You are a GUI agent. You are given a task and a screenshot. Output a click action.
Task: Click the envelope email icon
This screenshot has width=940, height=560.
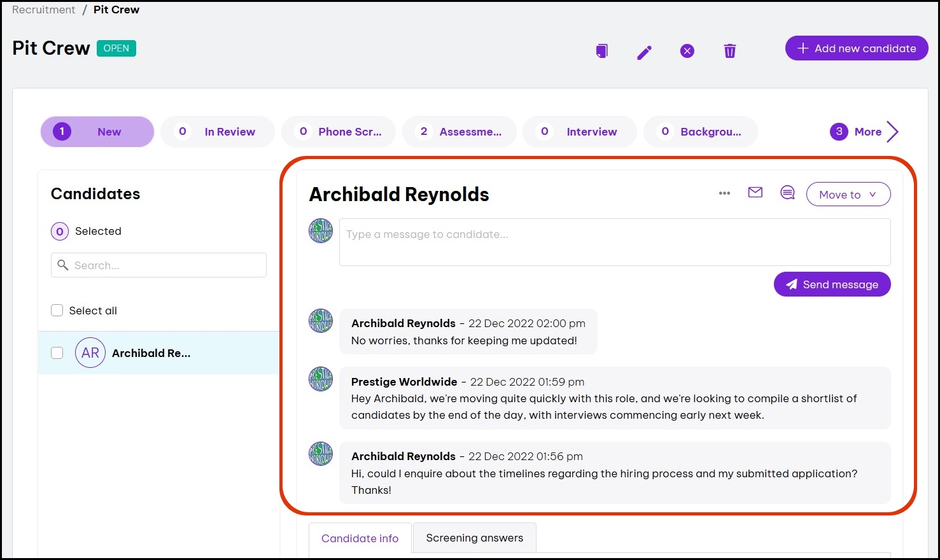(x=755, y=192)
